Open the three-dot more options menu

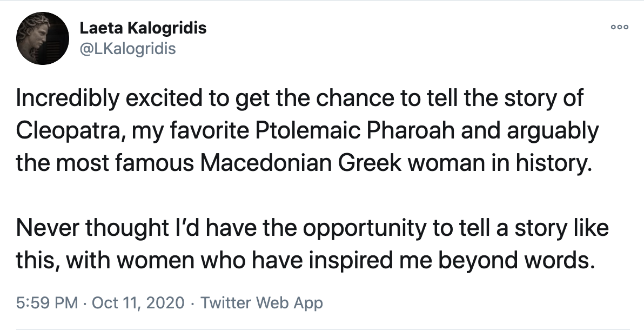[619, 28]
